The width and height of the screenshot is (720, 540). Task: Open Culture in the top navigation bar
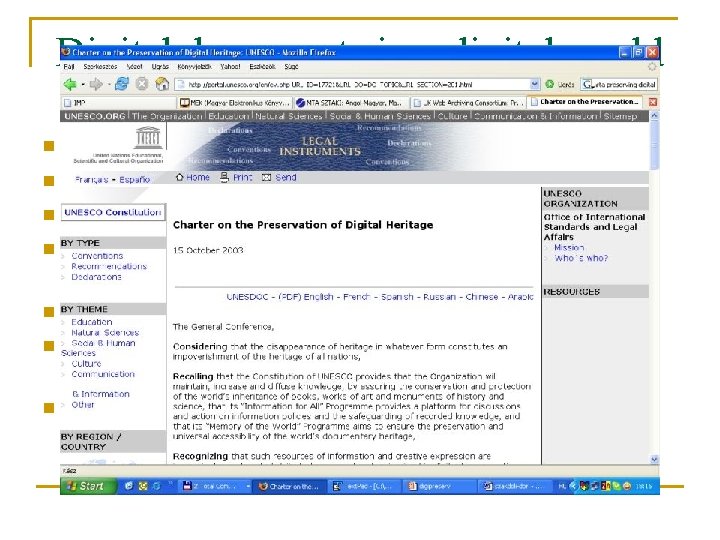click(x=452, y=116)
